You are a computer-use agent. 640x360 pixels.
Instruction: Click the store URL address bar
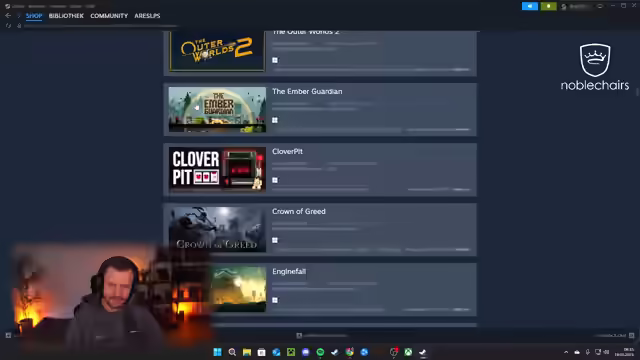coord(100,26)
